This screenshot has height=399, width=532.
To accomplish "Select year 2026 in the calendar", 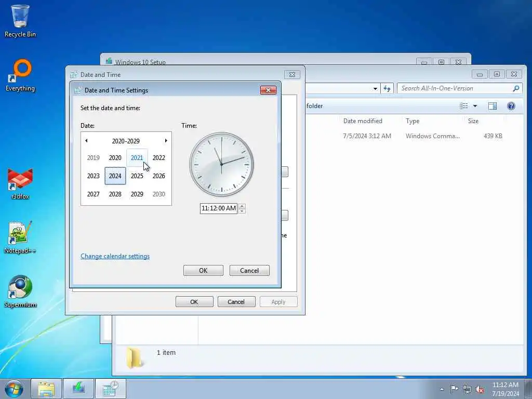I will click(x=159, y=176).
